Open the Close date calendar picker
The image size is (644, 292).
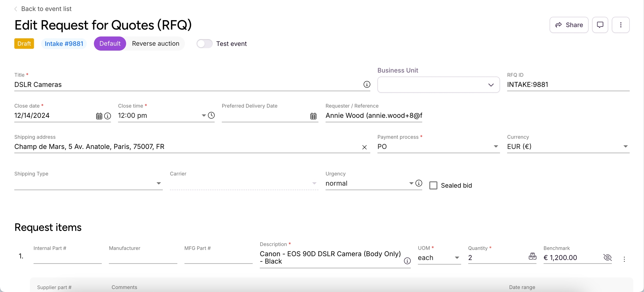(99, 116)
